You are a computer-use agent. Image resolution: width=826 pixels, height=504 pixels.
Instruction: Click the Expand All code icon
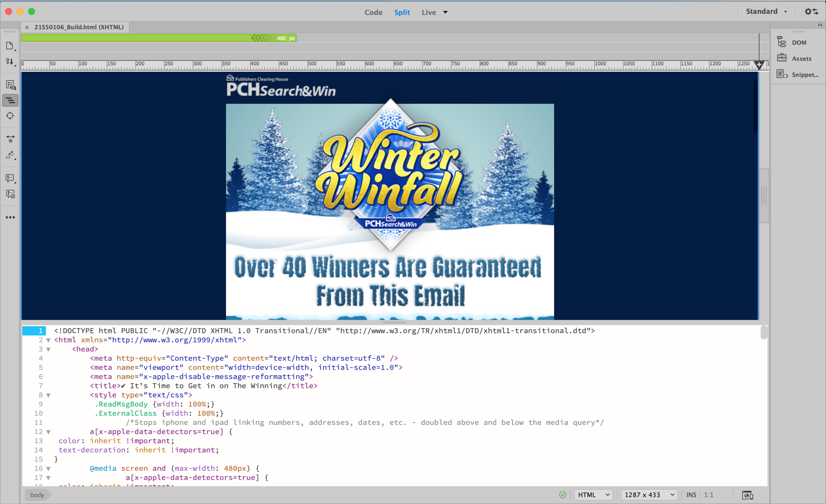[10, 138]
